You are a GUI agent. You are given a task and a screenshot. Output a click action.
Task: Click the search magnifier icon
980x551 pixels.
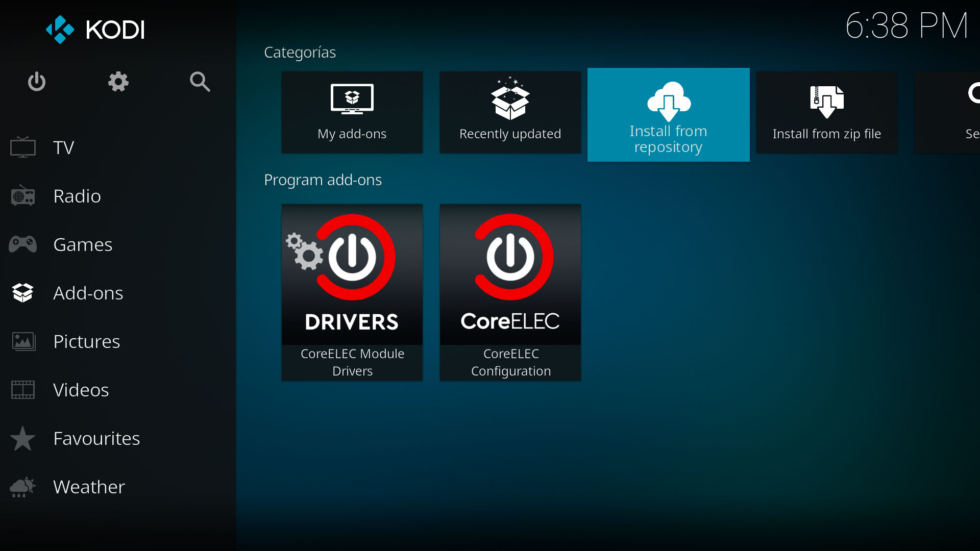point(200,82)
